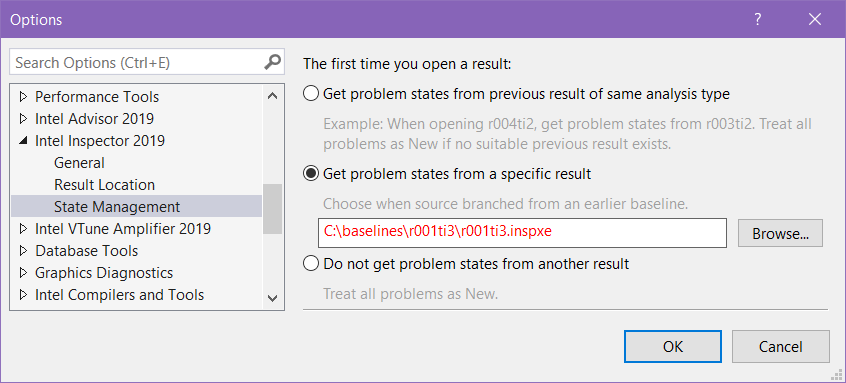Expand the Intel Advisor 2019 node
Screen dimensions: 846x383
click(x=23, y=118)
